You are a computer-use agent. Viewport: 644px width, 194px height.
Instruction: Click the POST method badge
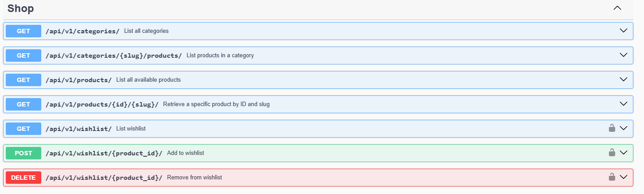(24, 153)
